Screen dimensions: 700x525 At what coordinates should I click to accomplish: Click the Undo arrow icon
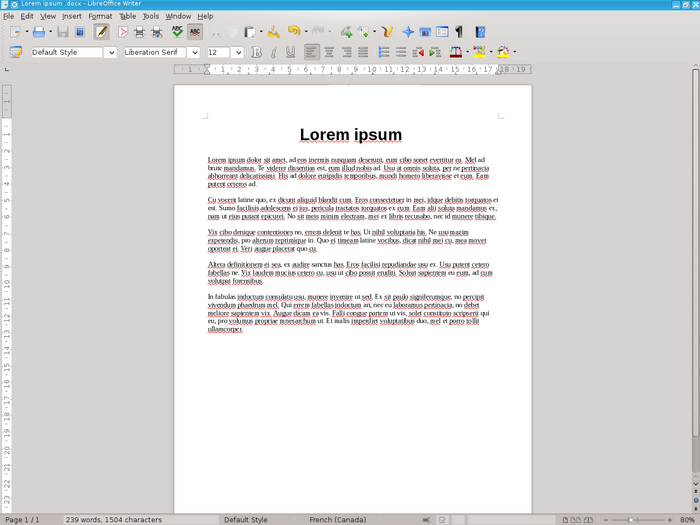click(294, 32)
